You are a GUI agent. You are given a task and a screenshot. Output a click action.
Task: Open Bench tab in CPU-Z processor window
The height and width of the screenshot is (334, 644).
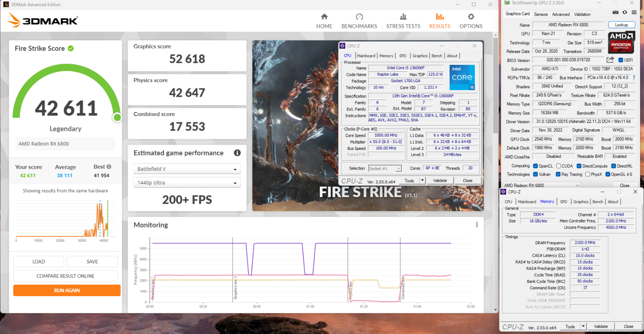(437, 56)
